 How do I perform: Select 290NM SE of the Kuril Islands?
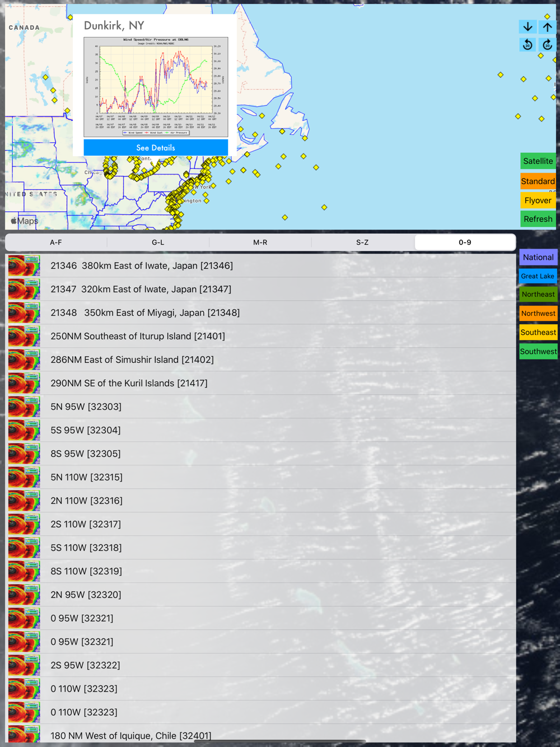(261, 384)
